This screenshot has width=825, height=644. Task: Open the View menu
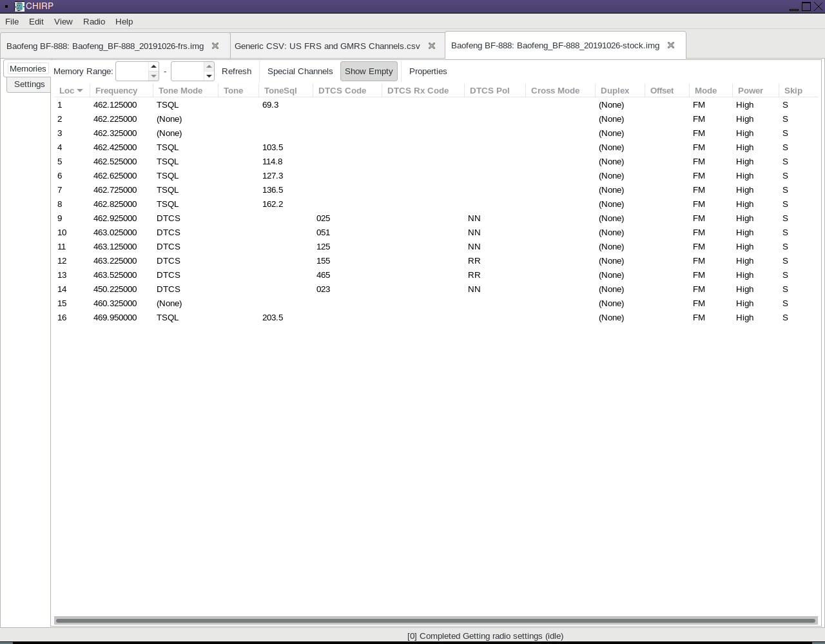(x=63, y=21)
